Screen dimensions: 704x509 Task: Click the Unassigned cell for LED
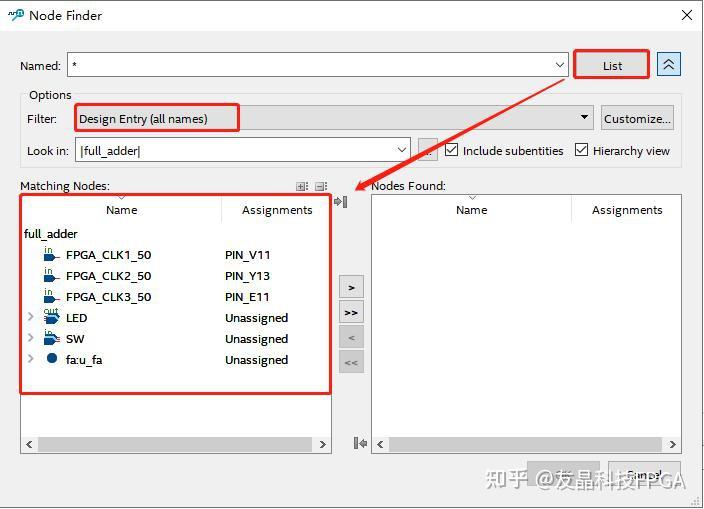[x=256, y=318]
